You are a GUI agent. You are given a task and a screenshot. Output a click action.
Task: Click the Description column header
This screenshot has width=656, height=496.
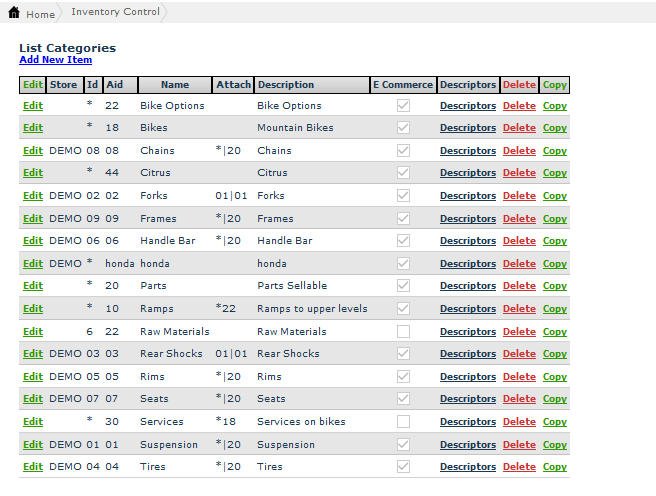(285, 85)
